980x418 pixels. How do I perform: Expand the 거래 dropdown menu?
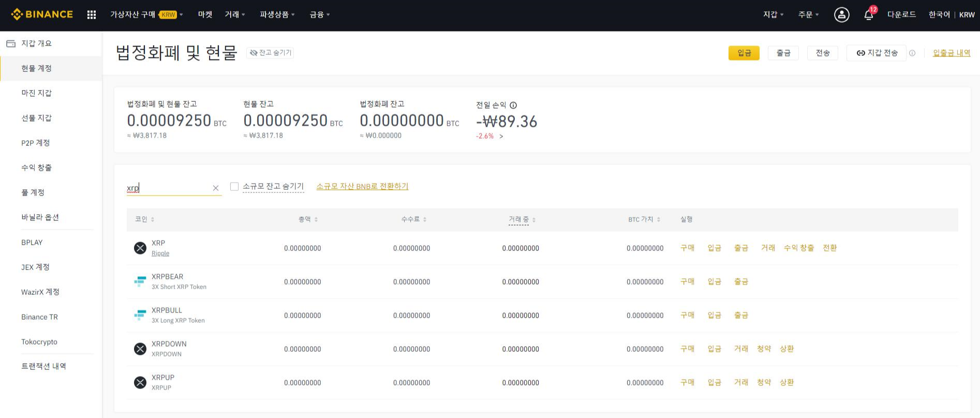pyautogui.click(x=235, y=14)
